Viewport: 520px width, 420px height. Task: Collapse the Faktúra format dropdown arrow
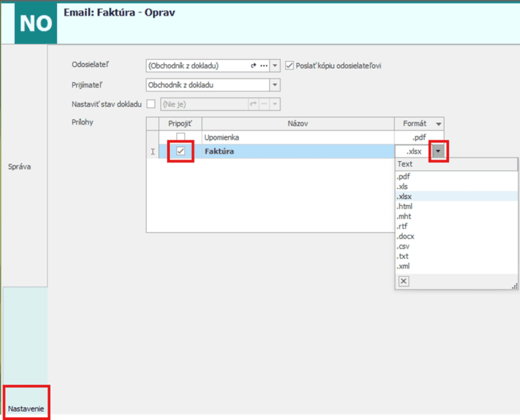[439, 152]
